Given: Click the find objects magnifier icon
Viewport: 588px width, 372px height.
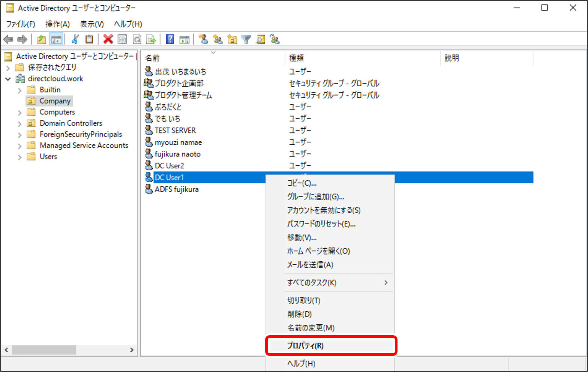Looking at the screenshot, I should tap(261, 39).
